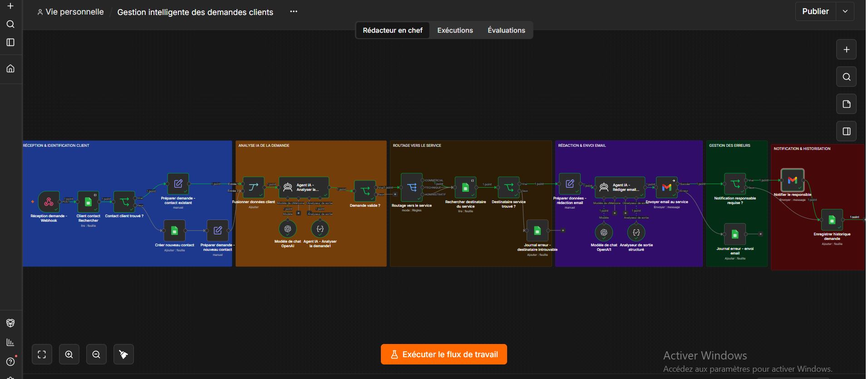Click the ANALYSE IA DE LA DEMANDE note title
868x379 pixels.
pyautogui.click(x=264, y=145)
